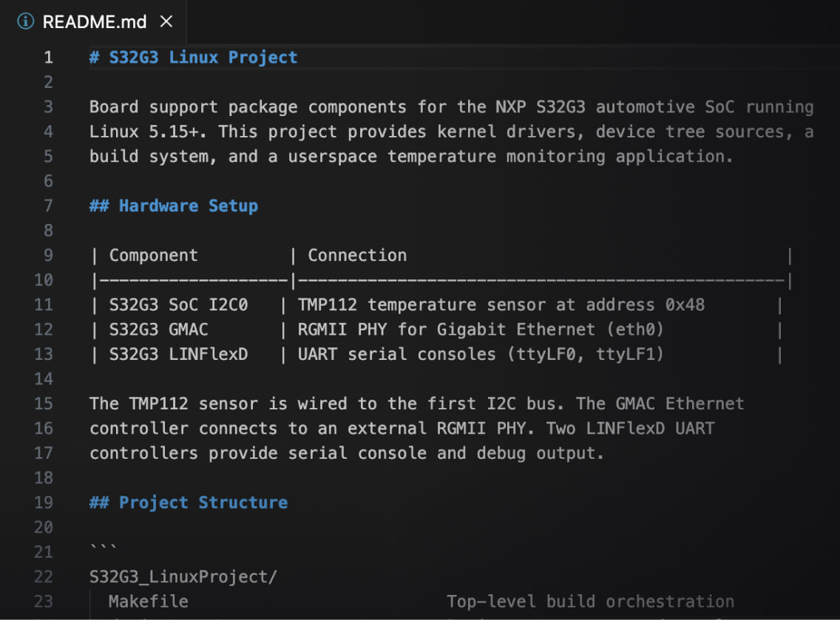Place cursor on 'Board support package' line

tap(451, 106)
